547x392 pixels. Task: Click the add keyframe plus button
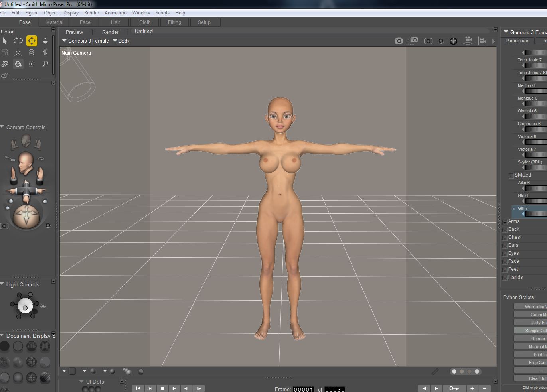coord(472,388)
